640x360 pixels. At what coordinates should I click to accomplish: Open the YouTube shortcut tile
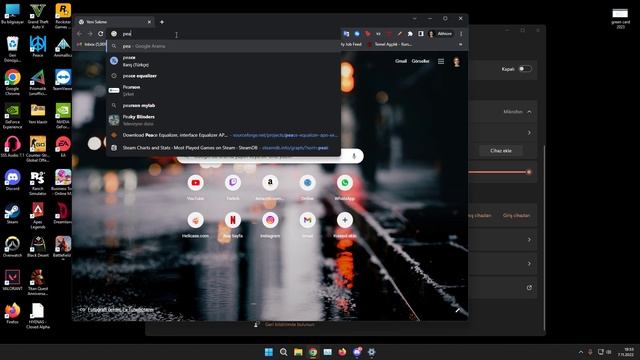click(196, 187)
